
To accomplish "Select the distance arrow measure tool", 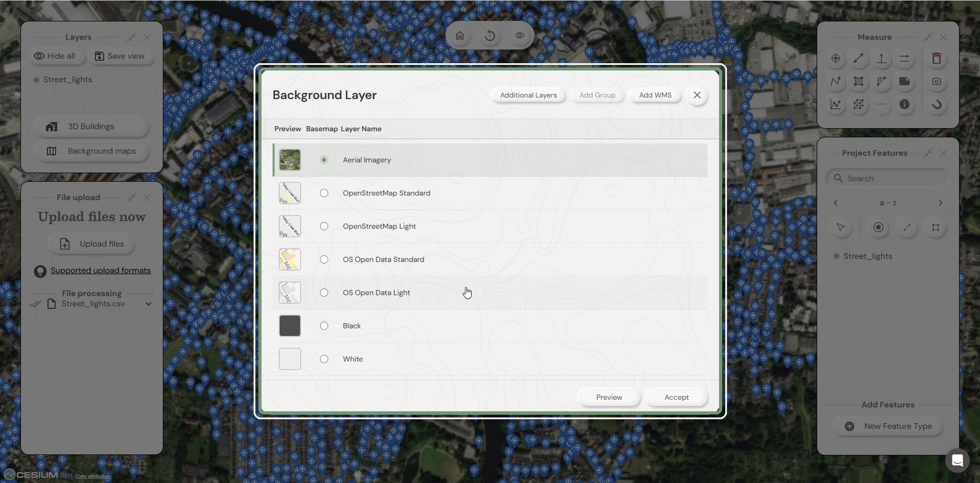I will point(859,58).
